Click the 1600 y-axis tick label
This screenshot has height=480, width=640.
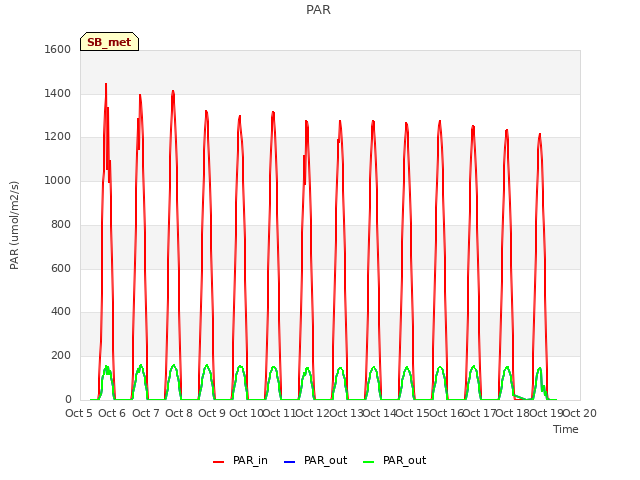[58, 49]
